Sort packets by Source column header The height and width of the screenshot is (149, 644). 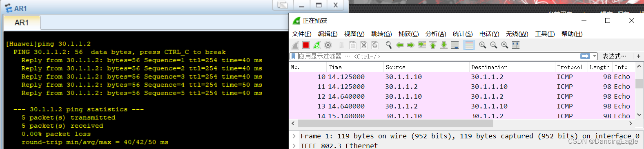pyautogui.click(x=426, y=67)
